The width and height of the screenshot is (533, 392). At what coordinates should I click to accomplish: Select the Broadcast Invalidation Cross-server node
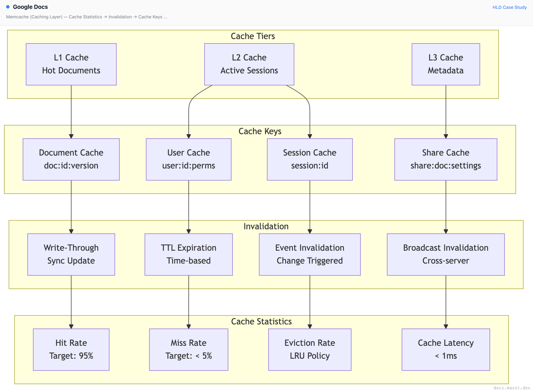click(x=446, y=254)
